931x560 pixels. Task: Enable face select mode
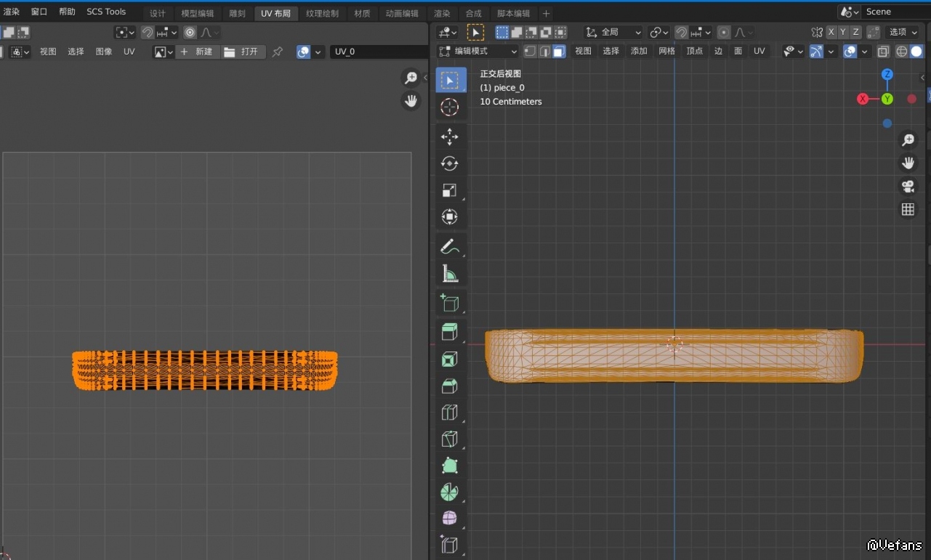click(558, 52)
